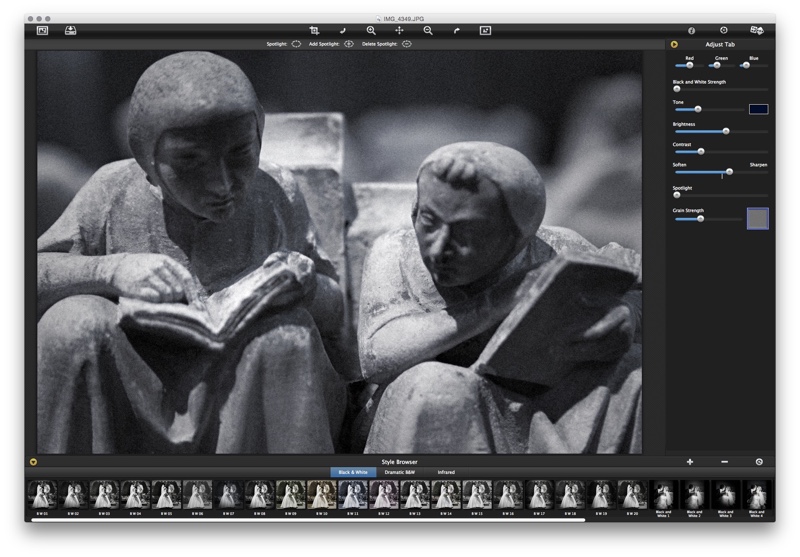800x557 pixels.
Task: Apply the Black and White 4 thumbnail
Action: pyautogui.click(x=757, y=495)
